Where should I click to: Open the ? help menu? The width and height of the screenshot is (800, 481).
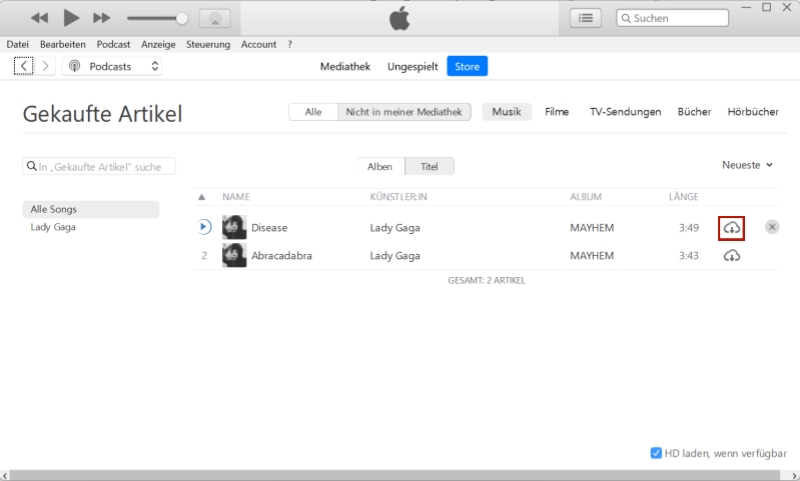(290, 44)
